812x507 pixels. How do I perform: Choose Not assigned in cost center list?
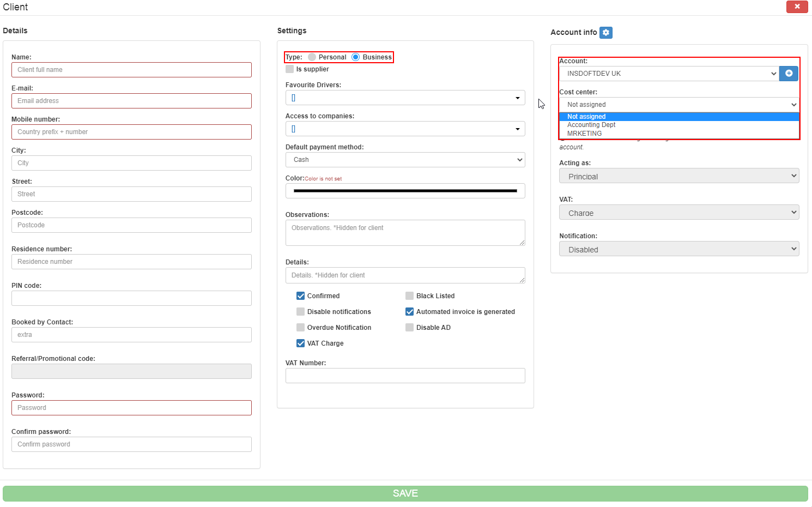(679, 117)
